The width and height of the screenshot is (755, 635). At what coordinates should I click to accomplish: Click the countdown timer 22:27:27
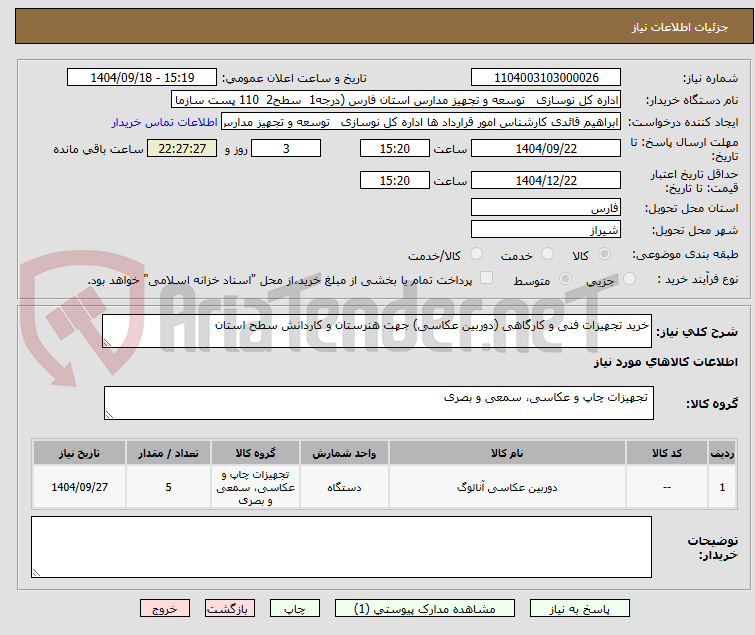pyautogui.click(x=182, y=148)
